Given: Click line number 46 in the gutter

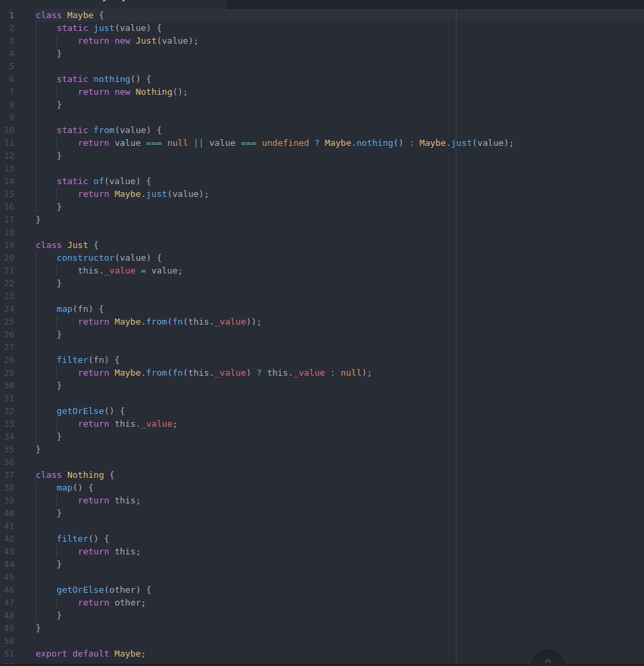Looking at the screenshot, I should [x=9, y=589].
